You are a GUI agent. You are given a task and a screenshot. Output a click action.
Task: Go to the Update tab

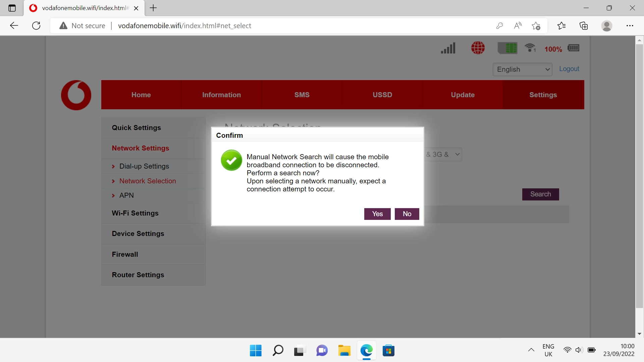click(463, 95)
